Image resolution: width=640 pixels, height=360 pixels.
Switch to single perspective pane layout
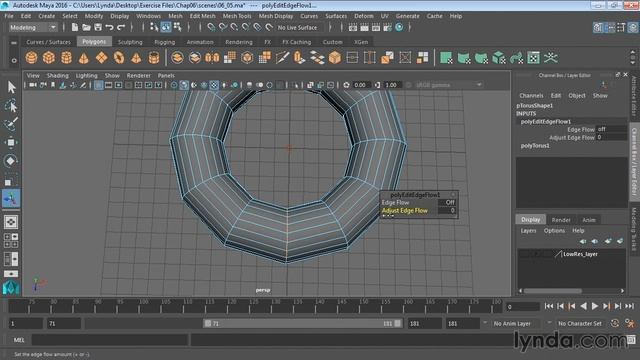pos(11,222)
